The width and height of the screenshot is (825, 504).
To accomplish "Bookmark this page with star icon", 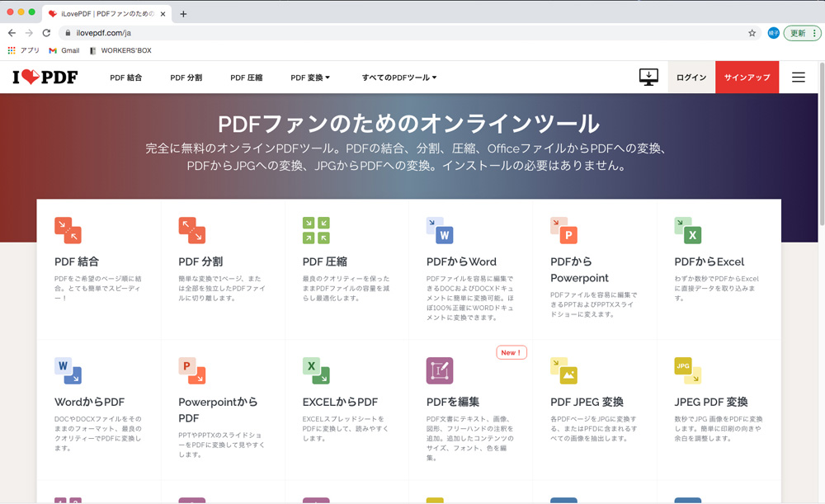I will pyautogui.click(x=752, y=33).
